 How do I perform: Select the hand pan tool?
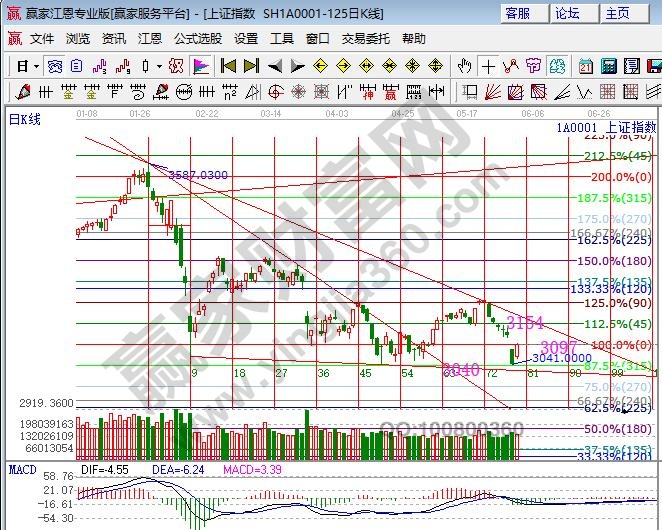point(464,66)
